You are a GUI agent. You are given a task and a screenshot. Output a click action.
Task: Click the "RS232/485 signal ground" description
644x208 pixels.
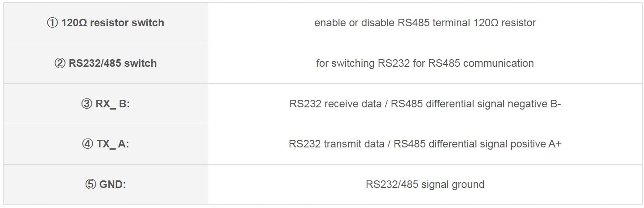pos(425,184)
